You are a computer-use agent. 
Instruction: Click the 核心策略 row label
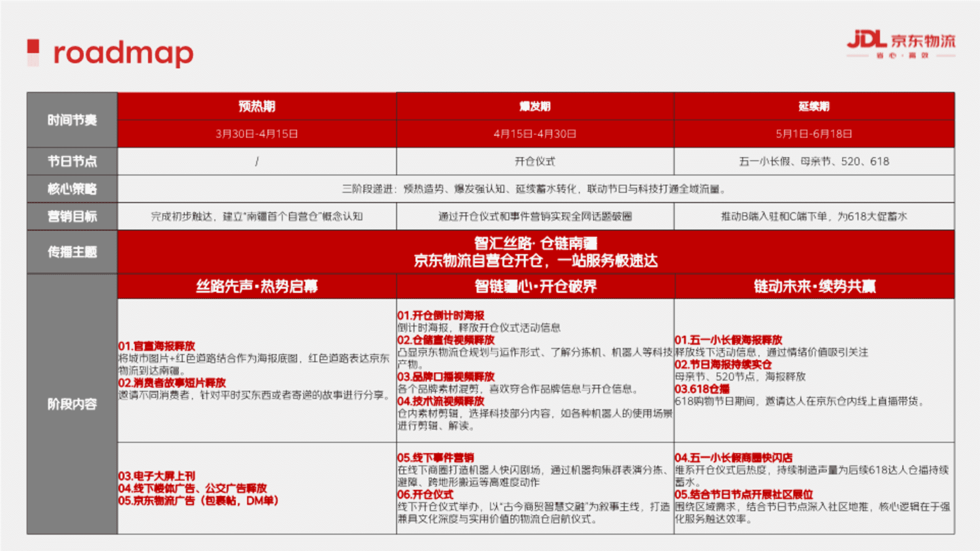pos(72,189)
